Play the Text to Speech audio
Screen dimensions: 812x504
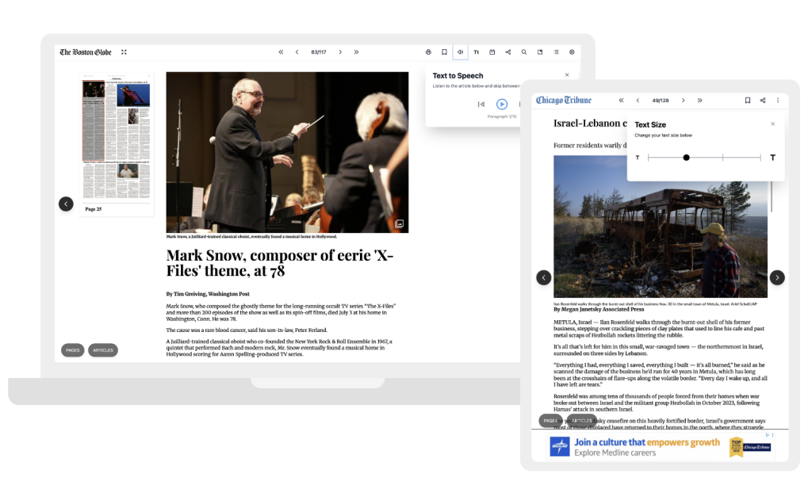[501, 104]
